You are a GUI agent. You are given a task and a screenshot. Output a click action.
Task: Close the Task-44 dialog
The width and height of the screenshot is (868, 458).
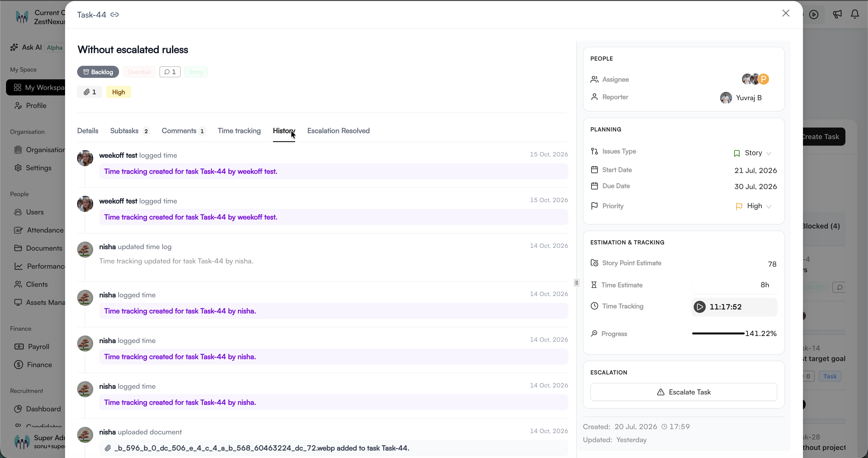point(786,13)
